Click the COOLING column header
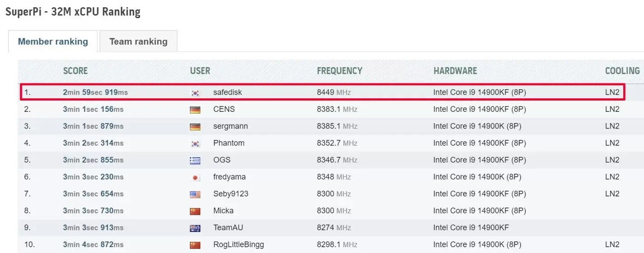The image size is (644, 253). click(622, 71)
